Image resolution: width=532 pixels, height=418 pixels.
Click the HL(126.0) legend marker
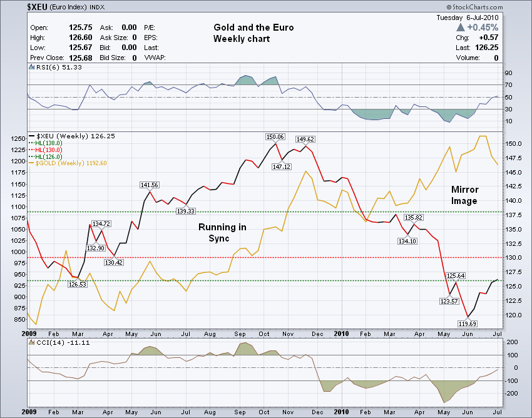click(33, 156)
